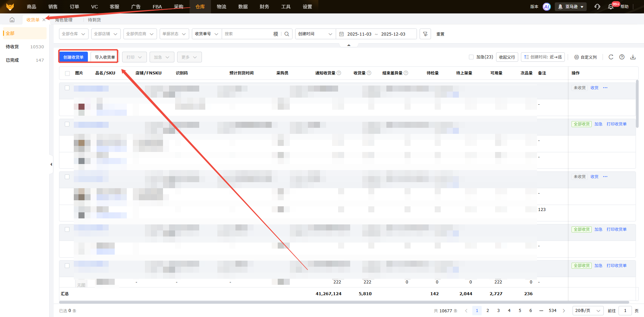Click the sort order 创建时间 button

tap(543, 57)
